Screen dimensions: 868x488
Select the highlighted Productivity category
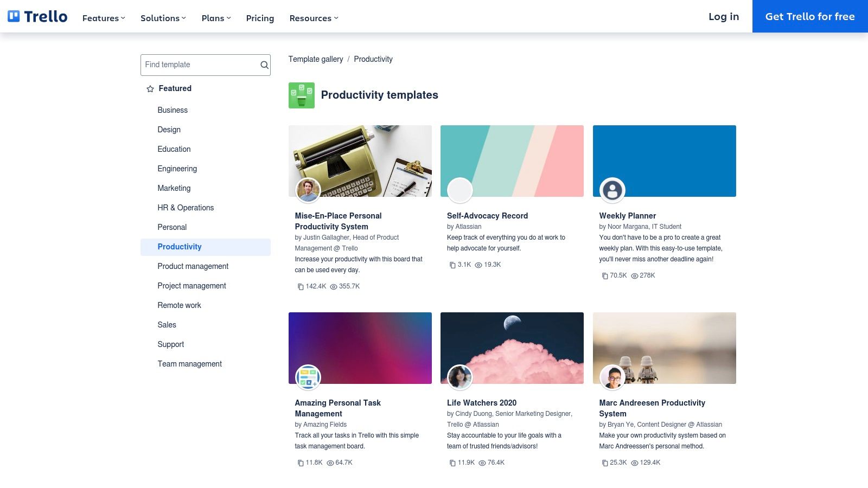[206, 247]
